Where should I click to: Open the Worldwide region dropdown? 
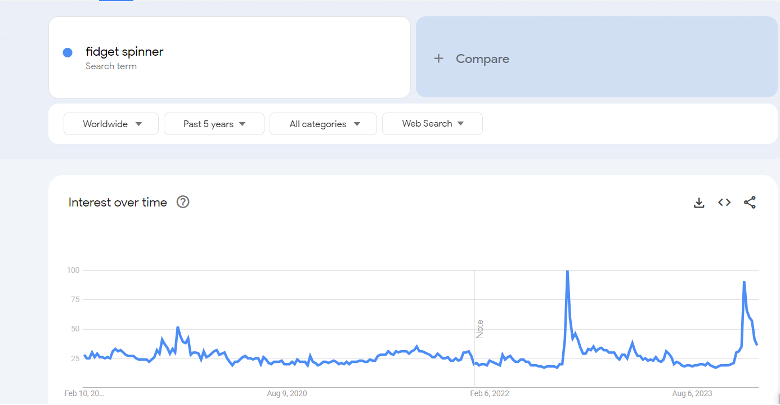tap(111, 124)
